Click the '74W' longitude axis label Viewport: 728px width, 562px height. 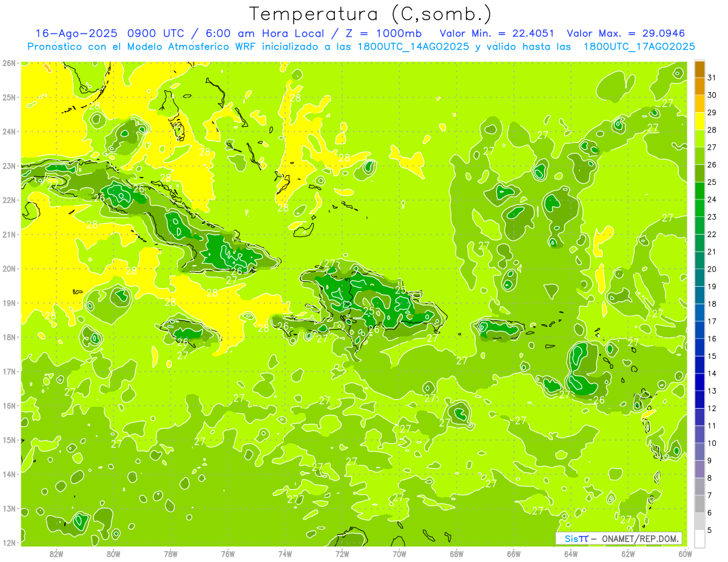tap(285, 554)
